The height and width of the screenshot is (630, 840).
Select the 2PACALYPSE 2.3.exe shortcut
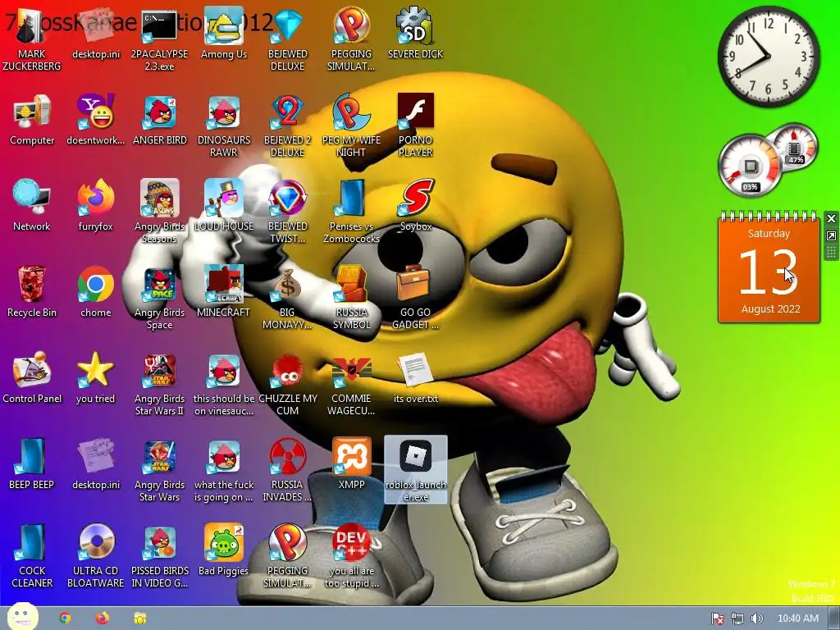point(159,39)
